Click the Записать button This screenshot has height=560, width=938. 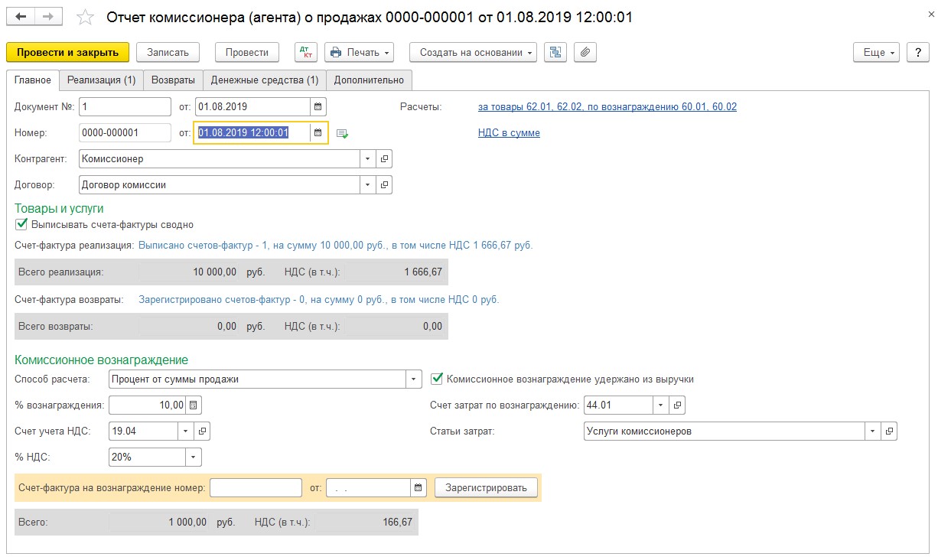click(x=168, y=52)
